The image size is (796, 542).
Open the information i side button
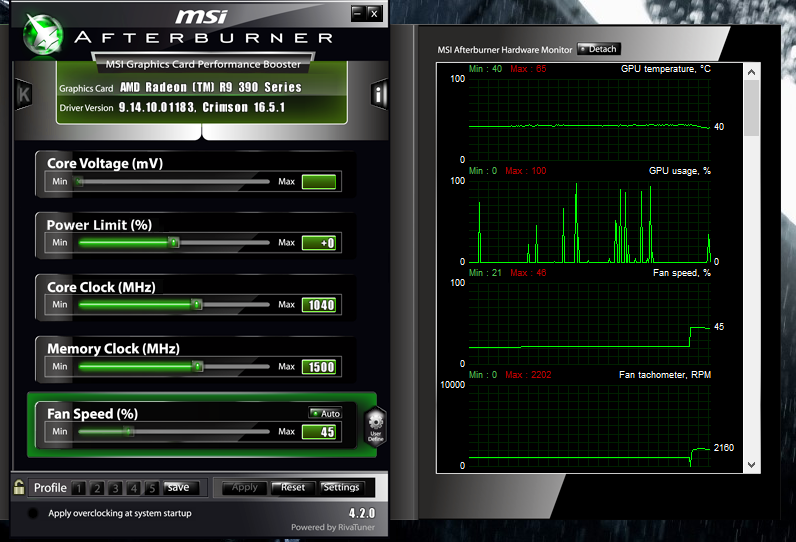pyautogui.click(x=379, y=94)
